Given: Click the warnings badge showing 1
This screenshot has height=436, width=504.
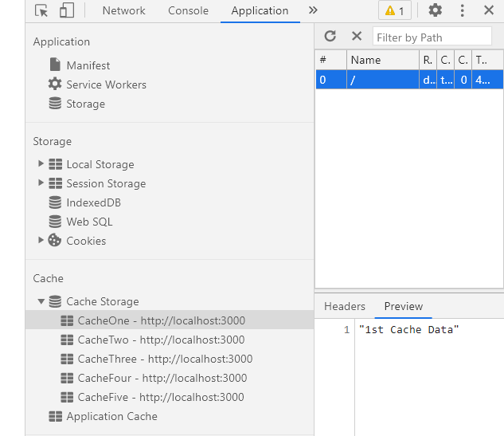Looking at the screenshot, I should (395, 10).
